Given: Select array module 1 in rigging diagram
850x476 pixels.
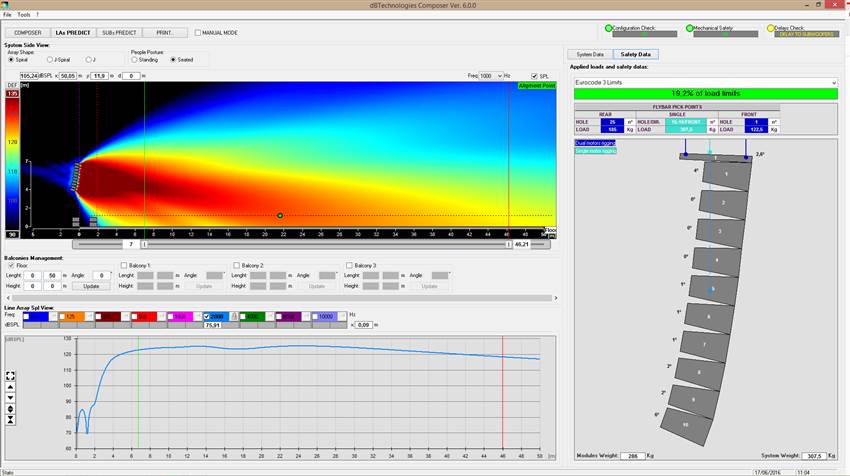Looking at the screenshot, I should [x=727, y=175].
